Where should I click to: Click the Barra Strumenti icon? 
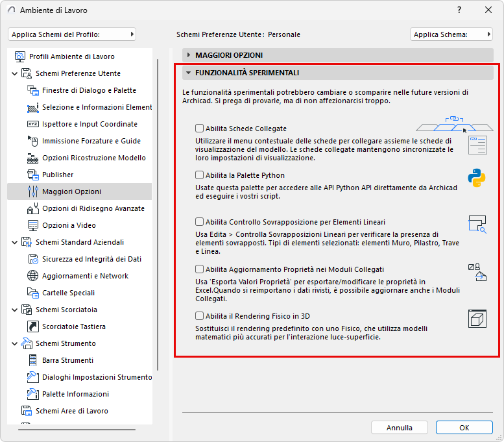pos(33,360)
